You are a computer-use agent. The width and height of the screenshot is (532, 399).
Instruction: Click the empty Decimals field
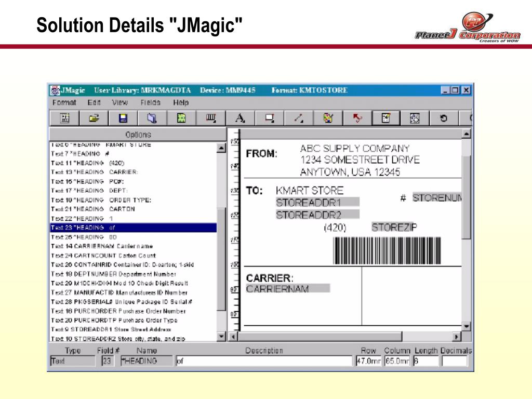[455, 361]
